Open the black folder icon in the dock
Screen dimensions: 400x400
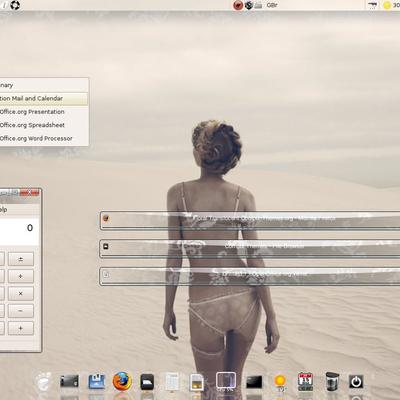pos(147,382)
